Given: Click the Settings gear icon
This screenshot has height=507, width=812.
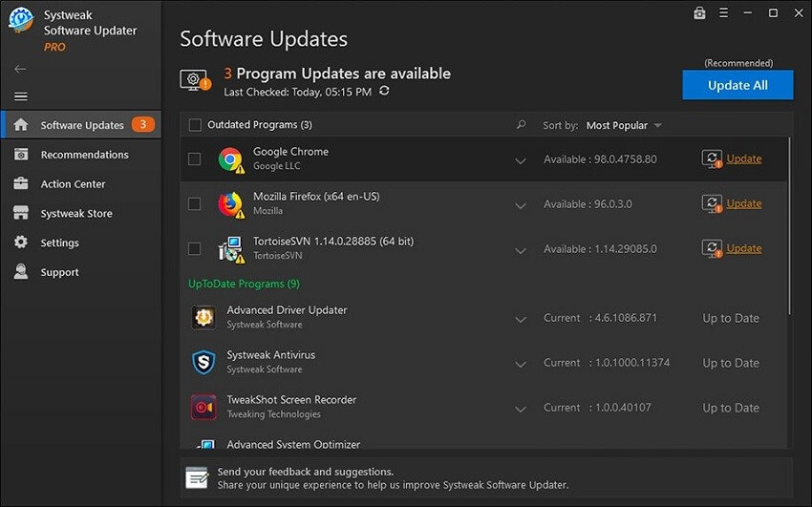Looking at the screenshot, I should coord(21,243).
